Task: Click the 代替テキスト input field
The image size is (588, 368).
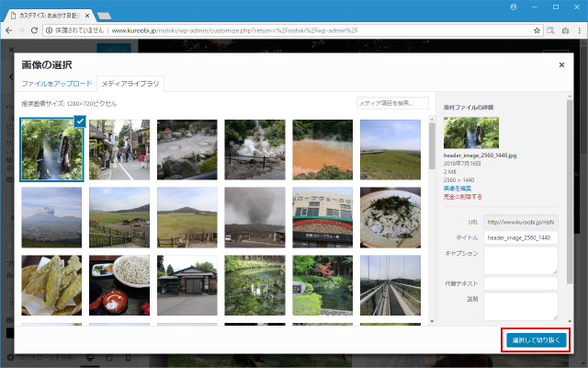Action: pyautogui.click(x=520, y=284)
